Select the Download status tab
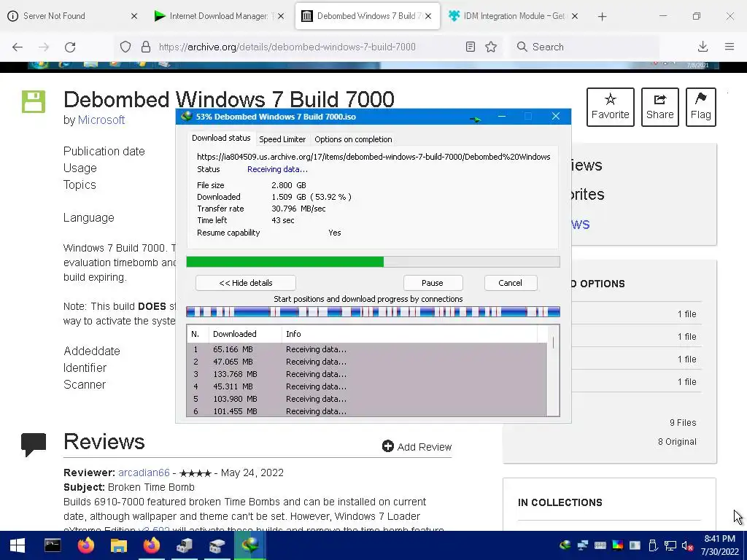Image resolution: width=747 pixels, height=560 pixels. 221,138
